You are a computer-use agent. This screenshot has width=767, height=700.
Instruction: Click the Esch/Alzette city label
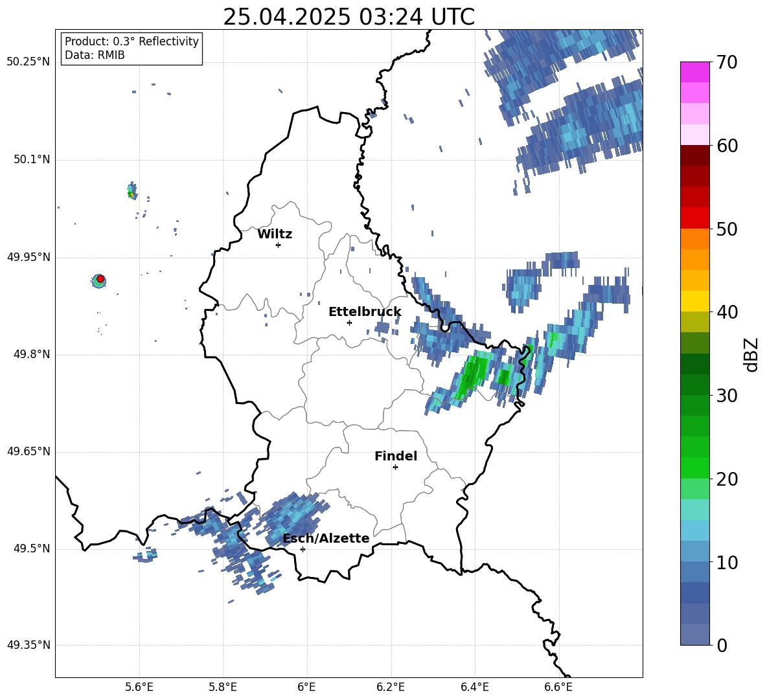pos(326,539)
